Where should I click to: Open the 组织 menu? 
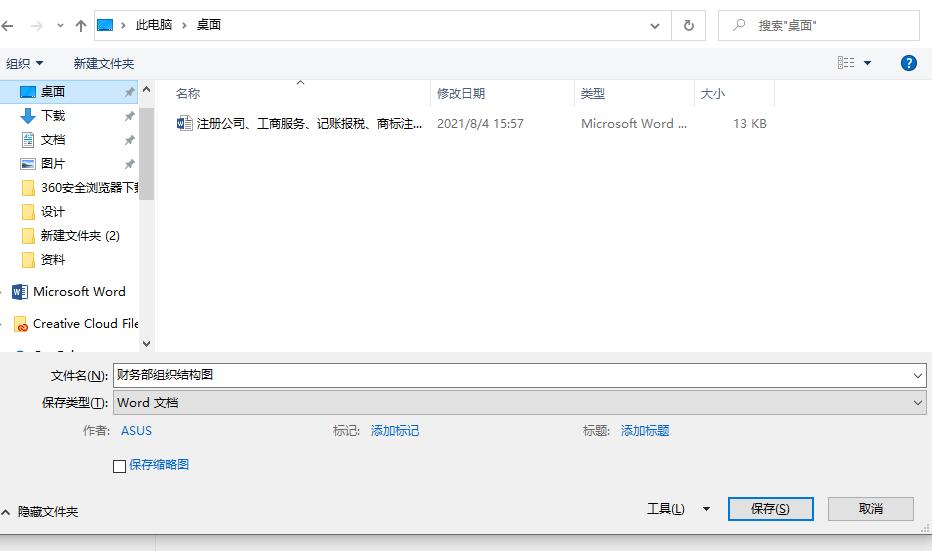[24, 63]
